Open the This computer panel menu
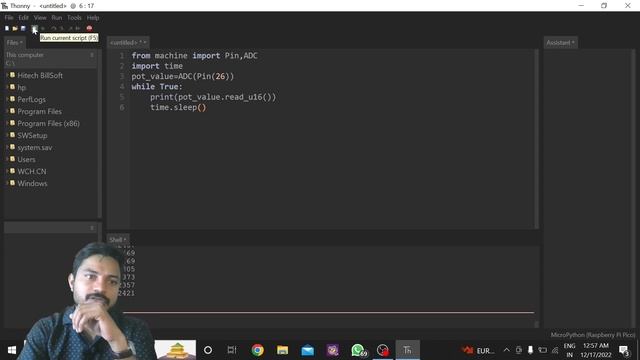Image resolution: width=640 pixels, height=360 pixels. click(x=92, y=55)
